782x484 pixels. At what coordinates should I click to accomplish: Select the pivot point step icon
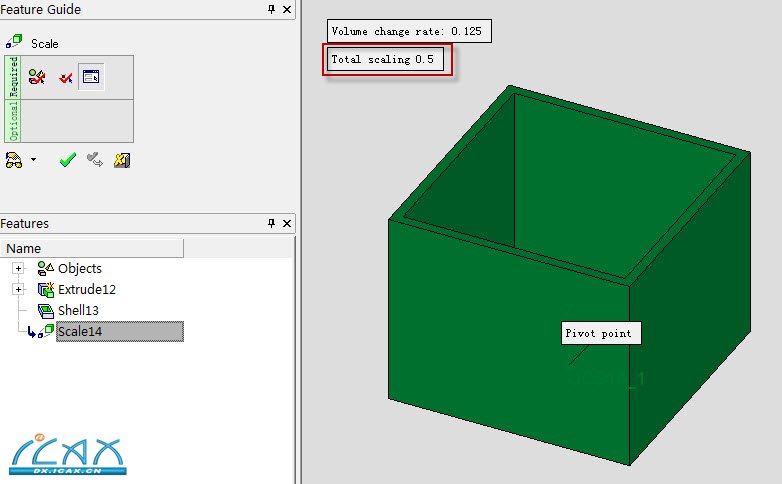click(65, 78)
